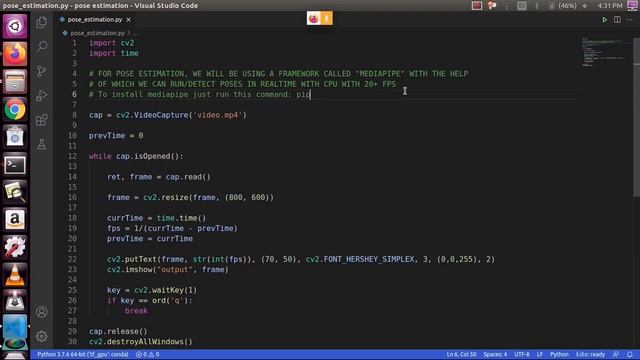The height and width of the screenshot is (360, 640).
Task: Open Visual Studio Code dock icon
Action: click(x=15, y=327)
